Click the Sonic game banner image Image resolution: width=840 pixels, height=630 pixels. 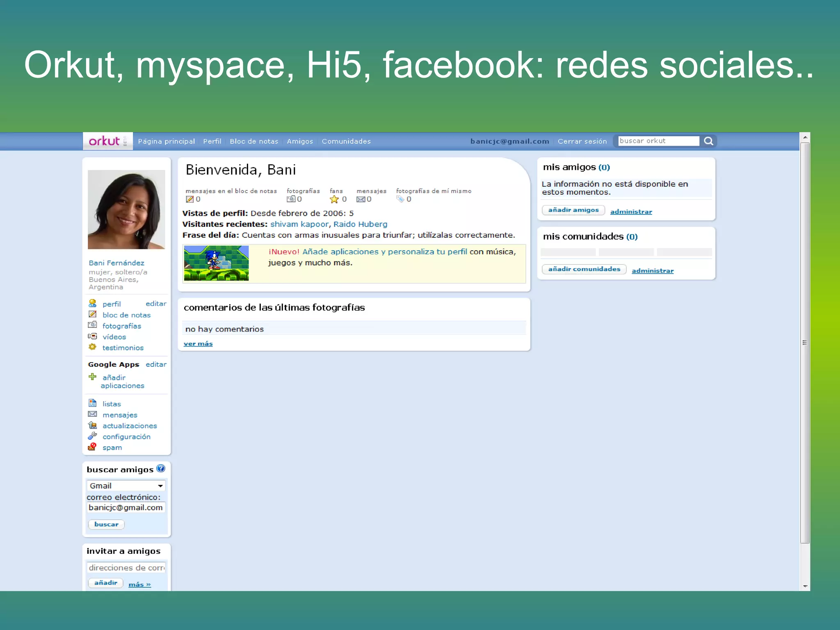pyautogui.click(x=216, y=263)
